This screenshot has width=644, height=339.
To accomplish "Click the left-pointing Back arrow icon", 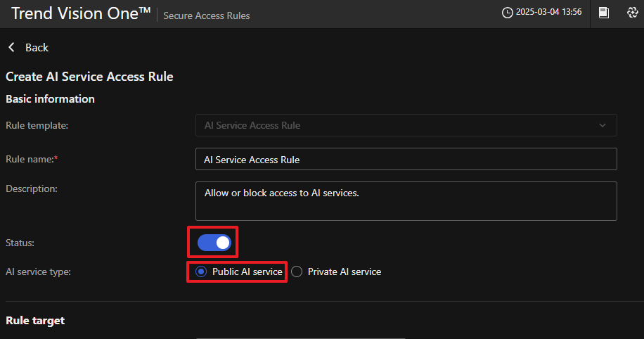I will (x=11, y=47).
